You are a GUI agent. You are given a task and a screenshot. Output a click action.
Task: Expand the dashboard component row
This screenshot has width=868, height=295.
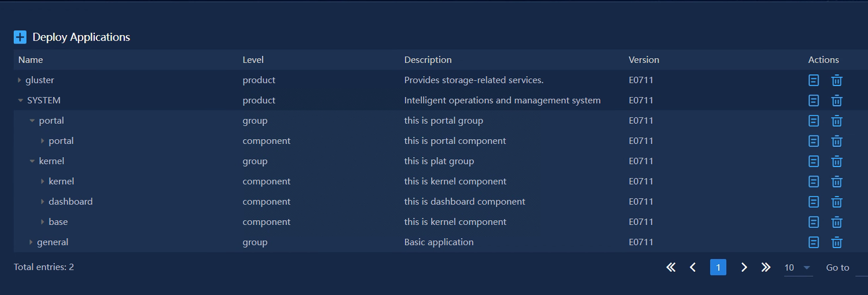42,202
